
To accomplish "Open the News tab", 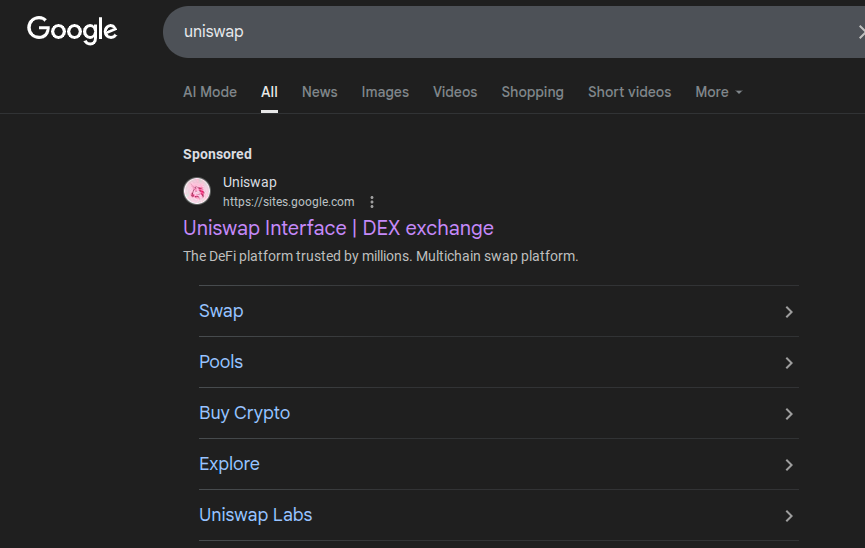I will (x=319, y=92).
